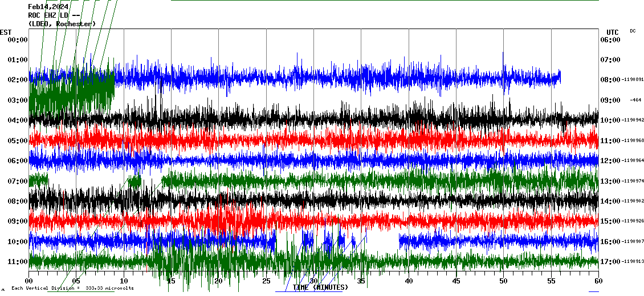Click the 45 minute axis tick label
Screen dimensions: 644x296
(x=456, y=281)
